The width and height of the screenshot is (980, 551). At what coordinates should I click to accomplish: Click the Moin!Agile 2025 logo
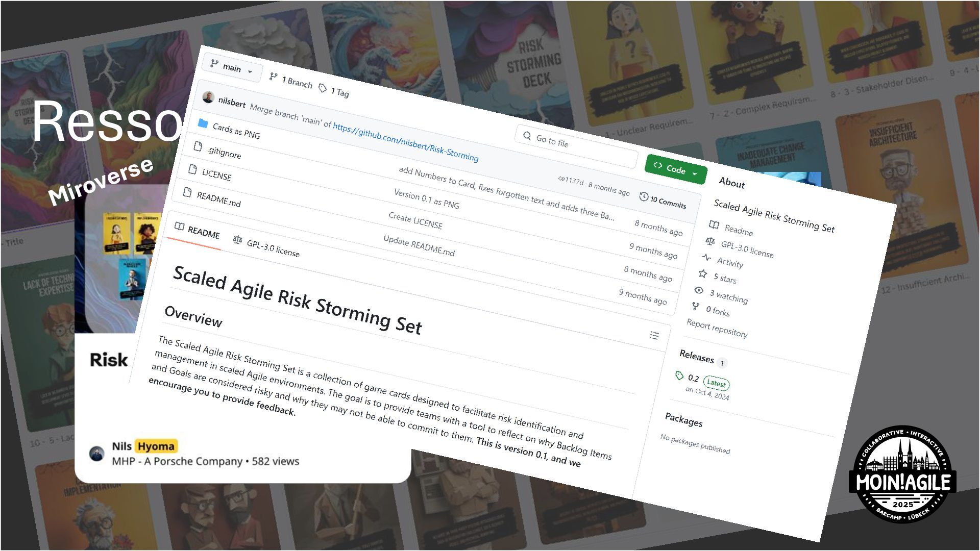click(902, 474)
